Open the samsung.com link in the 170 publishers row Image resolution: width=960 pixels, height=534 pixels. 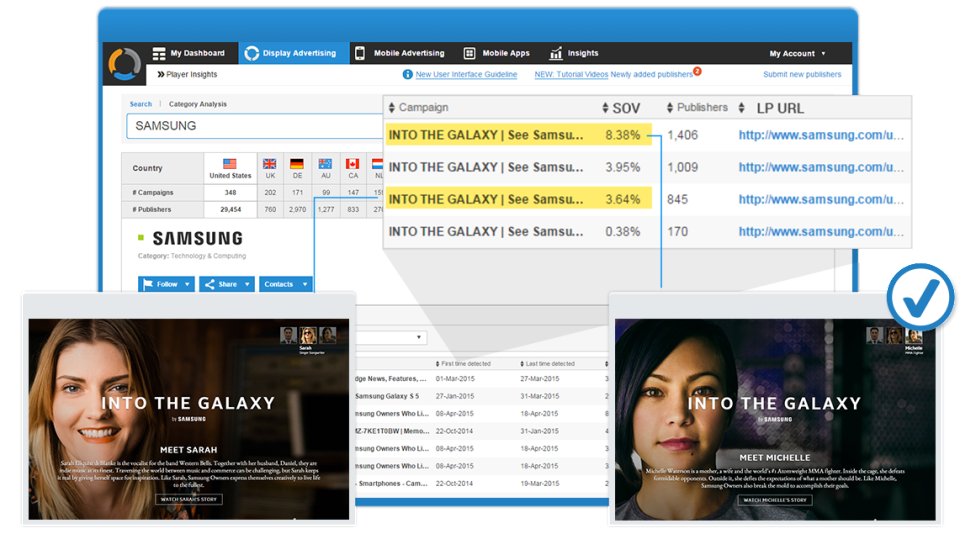pyautogui.click(x=821, y=231)
